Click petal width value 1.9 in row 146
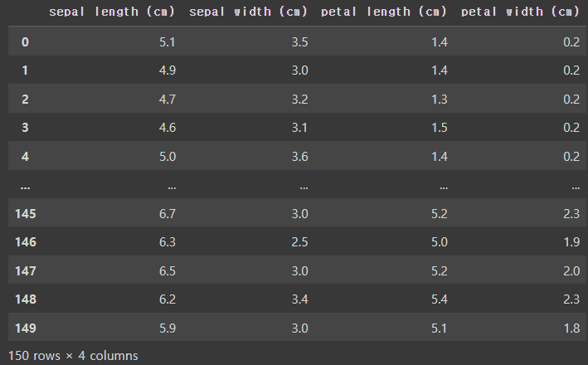This screenshot has height=365, width=588. tap(571, 242)
